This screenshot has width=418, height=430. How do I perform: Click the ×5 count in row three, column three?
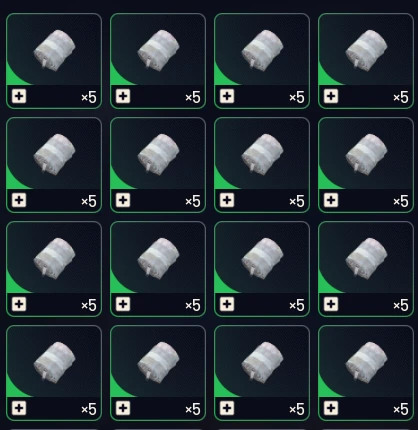coord(297,305)
